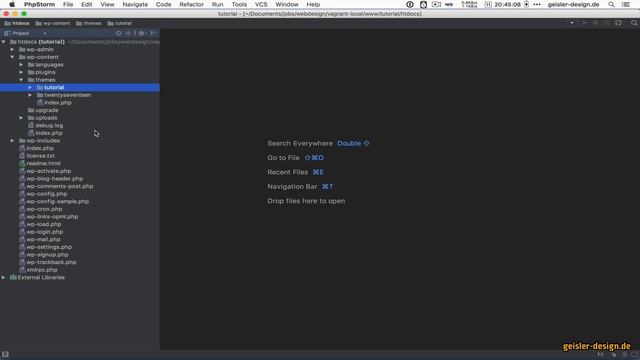Click the Project Structure icon beside the toolbar search
Viewport: 640px width, 360px height.
[618, 23]
